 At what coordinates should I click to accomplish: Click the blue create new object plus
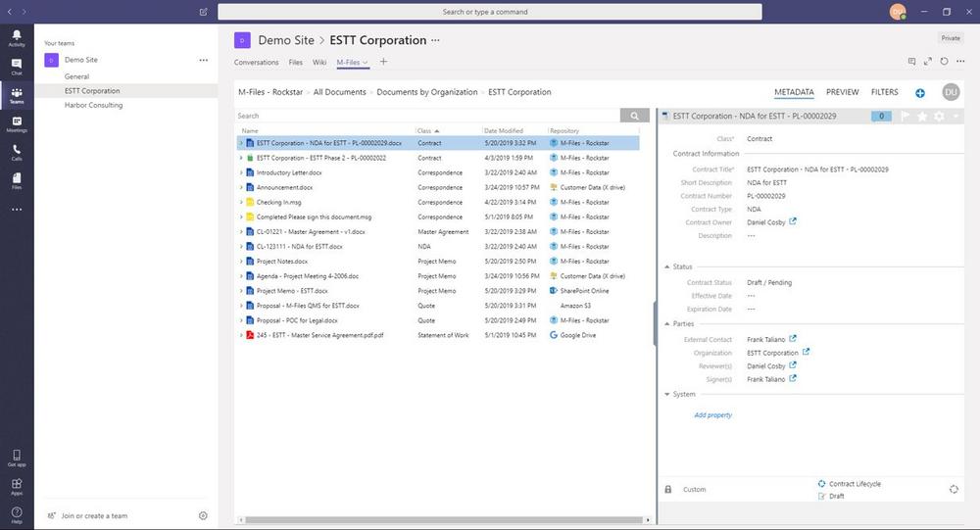pyautogui.click(x=920, y=93)
